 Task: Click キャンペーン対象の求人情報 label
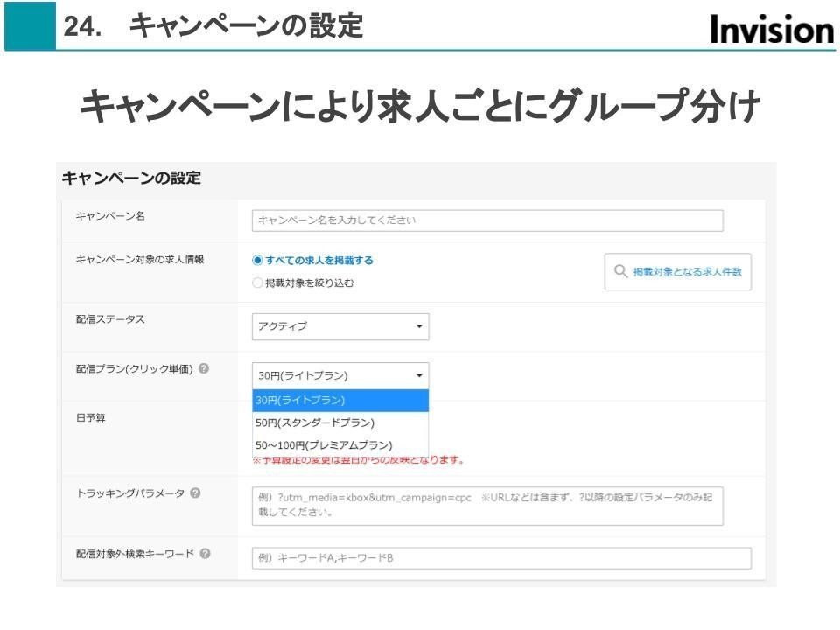point(140,259)
